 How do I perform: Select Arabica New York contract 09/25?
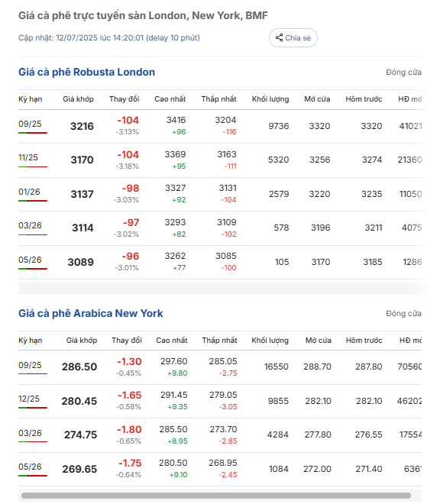[30, 365]
